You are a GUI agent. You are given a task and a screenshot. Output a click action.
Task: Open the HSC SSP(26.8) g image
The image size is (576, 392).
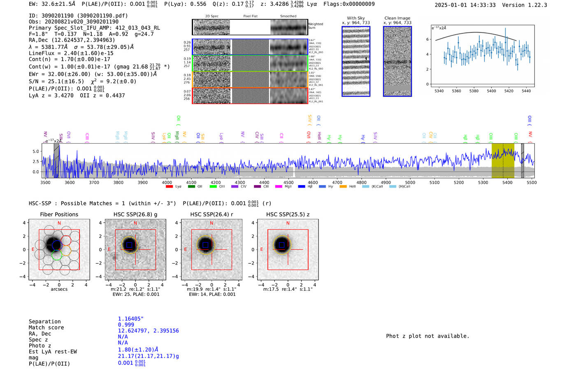[135, 250]
